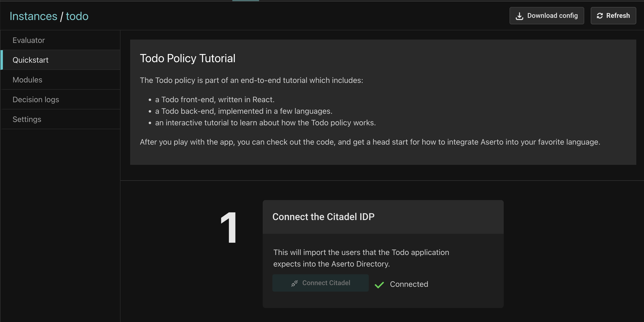
Task: Click the React front-end bullet item
Action: pos(215,100)
